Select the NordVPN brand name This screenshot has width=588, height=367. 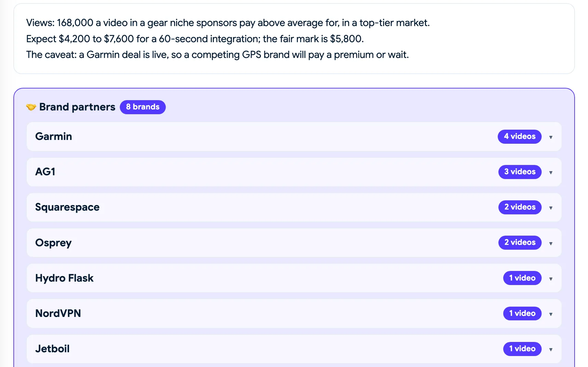point(58,313)
